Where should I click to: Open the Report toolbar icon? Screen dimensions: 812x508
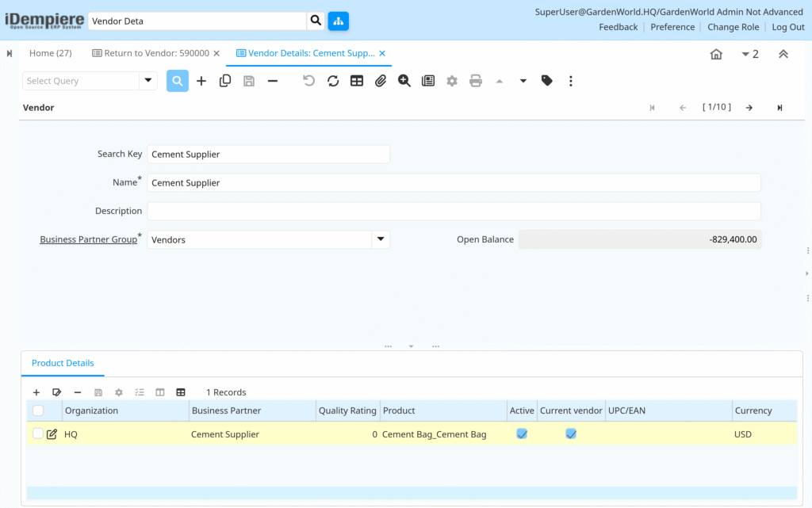tap(428, 81)
